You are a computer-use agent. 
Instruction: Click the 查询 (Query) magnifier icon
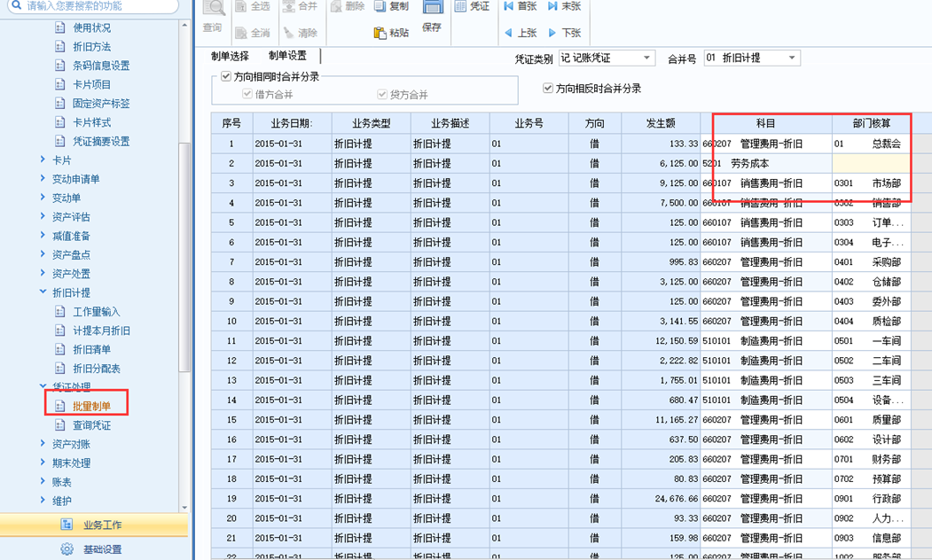[213, 11]
